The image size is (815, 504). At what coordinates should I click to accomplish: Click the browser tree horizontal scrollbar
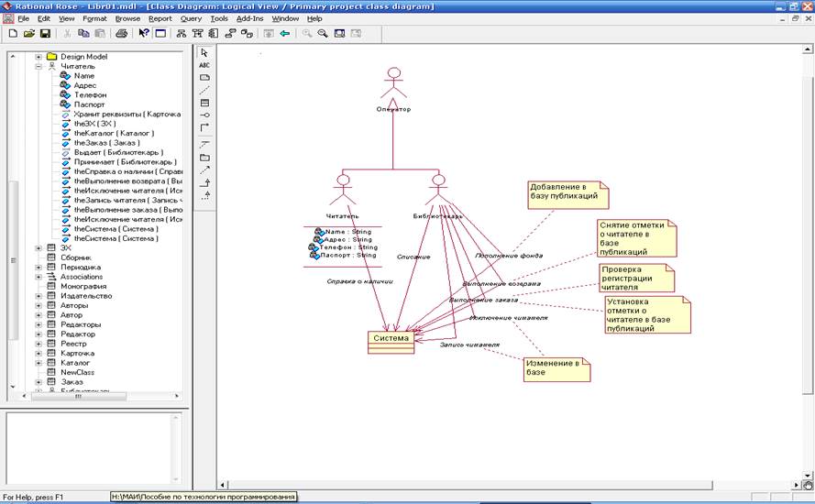point(78,397)
